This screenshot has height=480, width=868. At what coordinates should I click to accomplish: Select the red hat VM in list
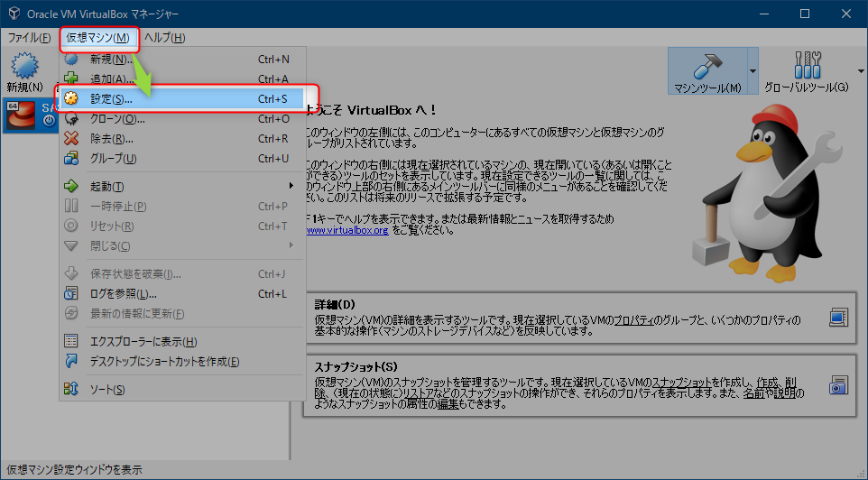point(21,115)
